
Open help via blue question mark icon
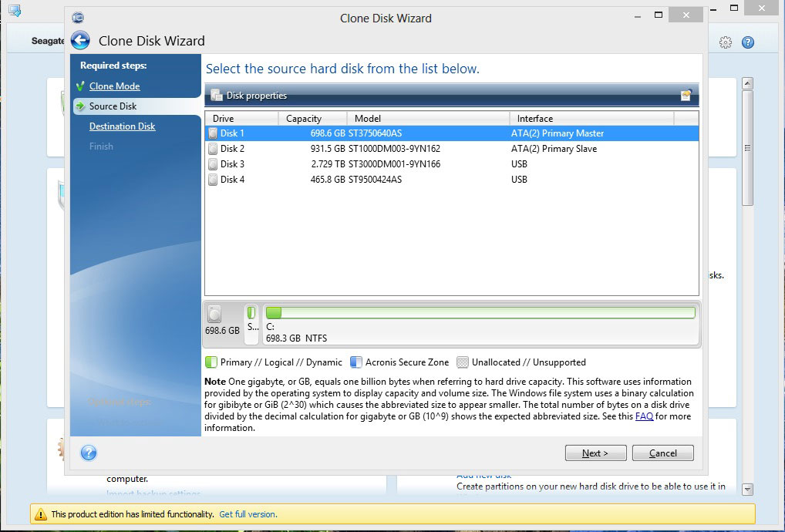[x=89, y=453]
